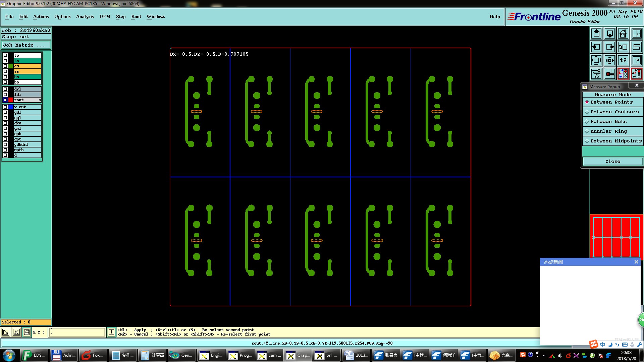Viewport: 644px width, 362px height.
Task: Toggle display checkbox for layer ss
Action: 5,71
